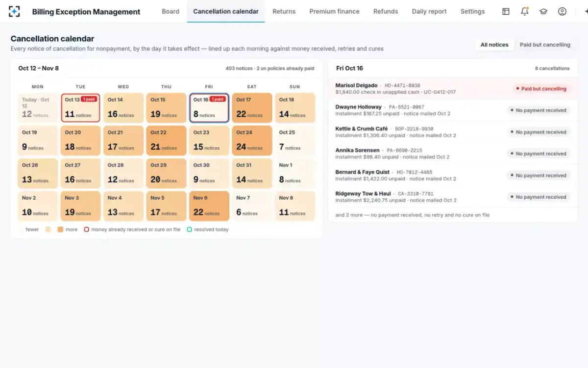View Nov 8 cancellations

click(x=295, y=206)
